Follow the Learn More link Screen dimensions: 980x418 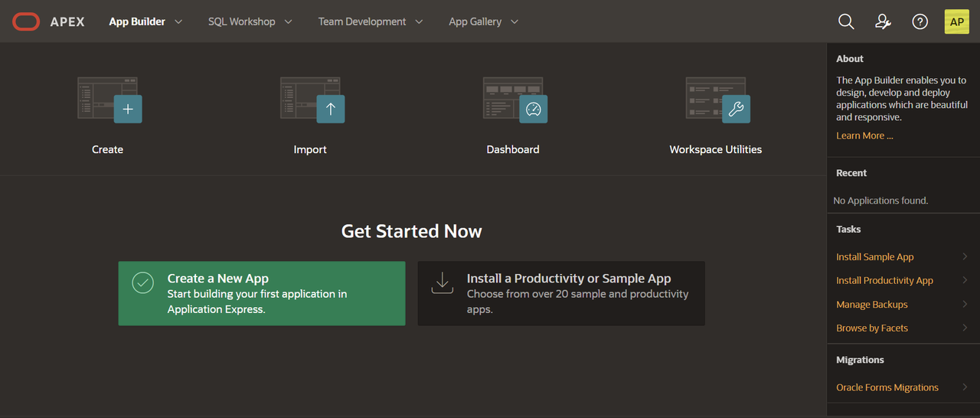click(x=864, y=136)
